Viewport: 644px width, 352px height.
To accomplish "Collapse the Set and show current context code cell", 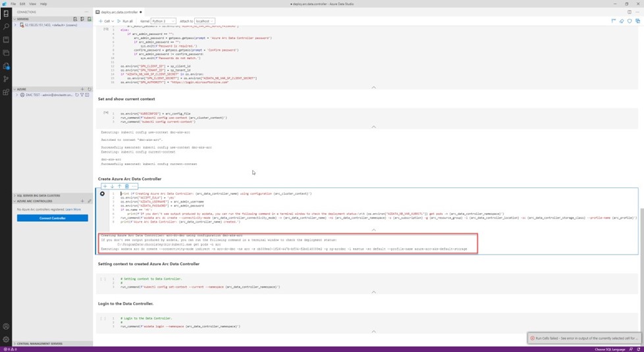I will click(373, 127).
